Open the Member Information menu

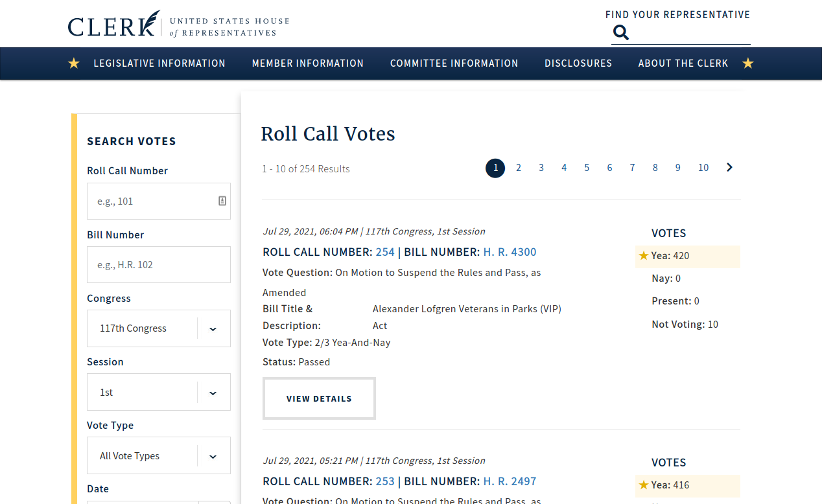308,63
